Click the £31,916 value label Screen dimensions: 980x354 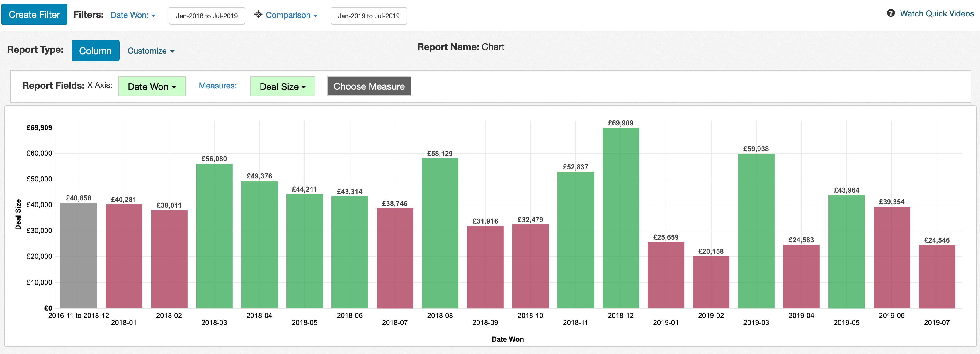coord(485,221)
